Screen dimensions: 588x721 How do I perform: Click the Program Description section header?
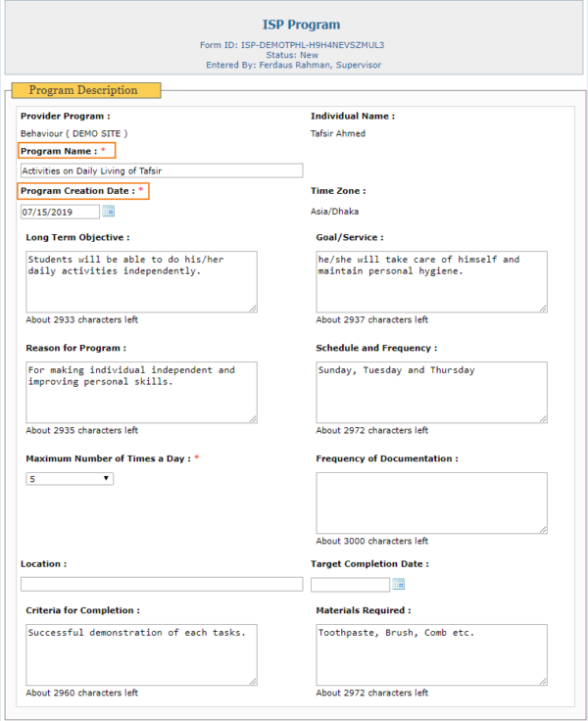(x=85, y=90)
